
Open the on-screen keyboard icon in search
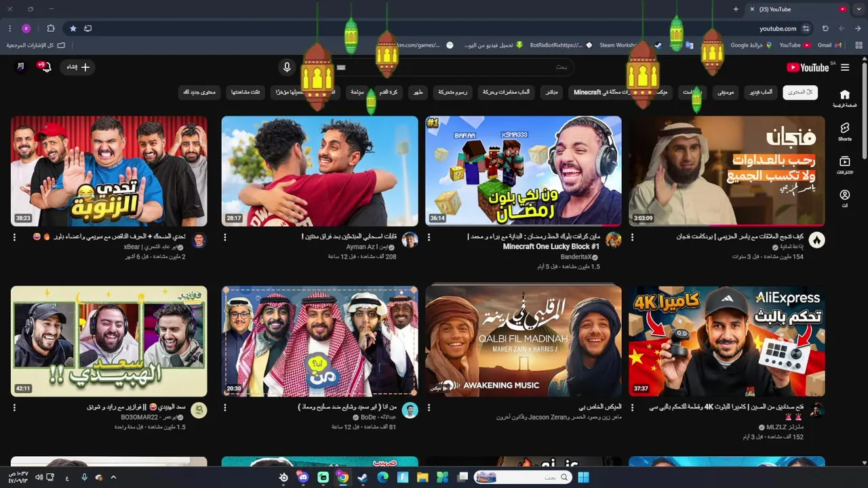tap(341, 67)
